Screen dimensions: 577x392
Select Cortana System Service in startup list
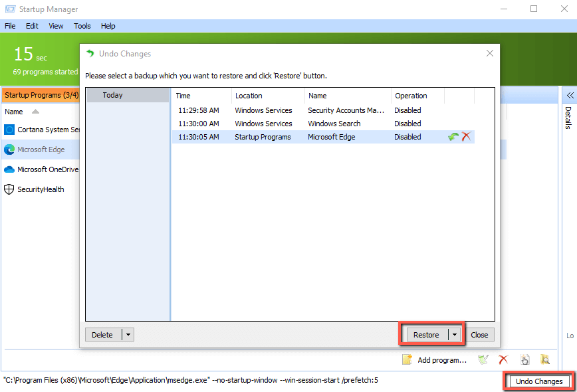(x=41, y=130)
